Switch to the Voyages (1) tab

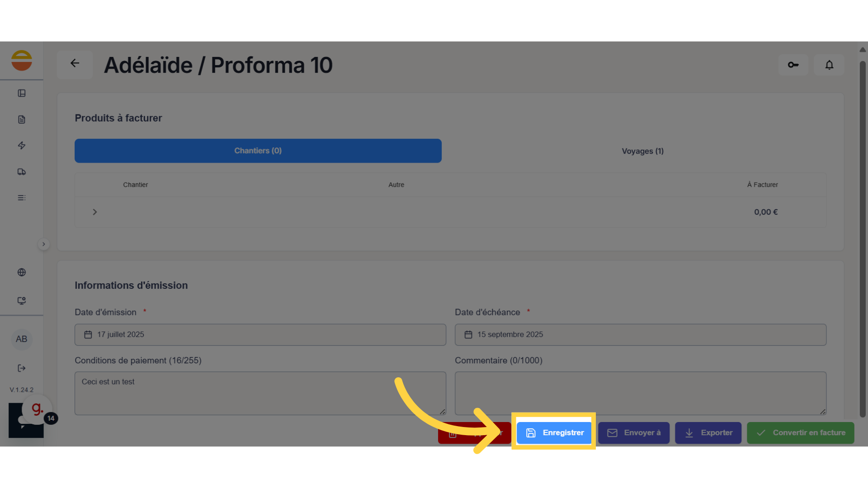(x=642, y=151)
